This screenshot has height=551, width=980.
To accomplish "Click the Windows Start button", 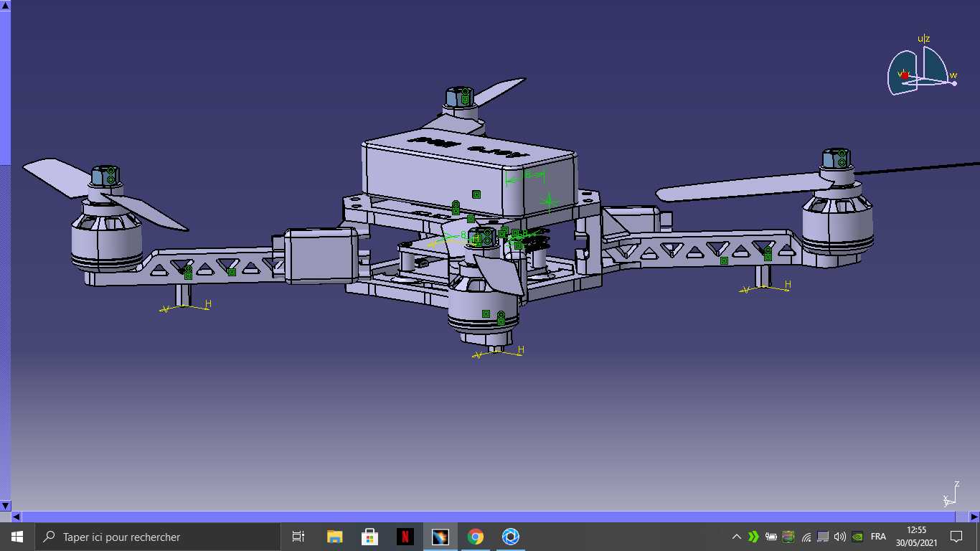I will click(x=17, y=537).
